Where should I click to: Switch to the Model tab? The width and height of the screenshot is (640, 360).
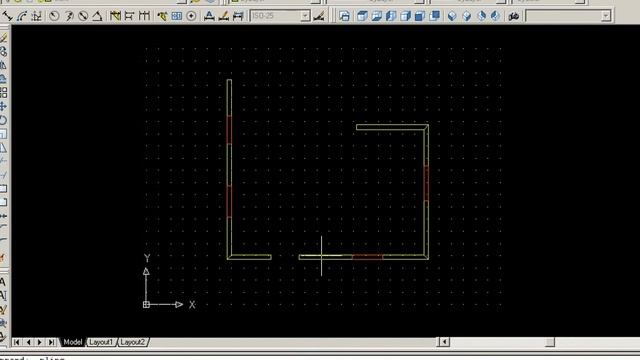tap(73, 342)
